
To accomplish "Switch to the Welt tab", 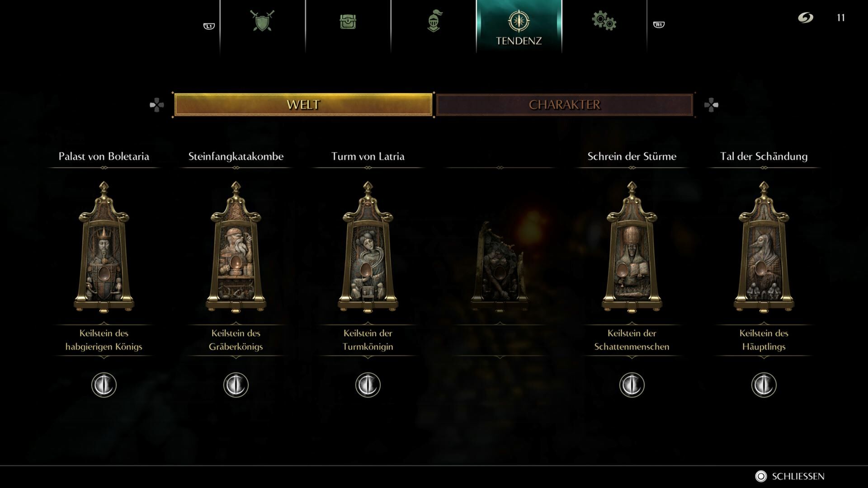I will pos(303,105).
